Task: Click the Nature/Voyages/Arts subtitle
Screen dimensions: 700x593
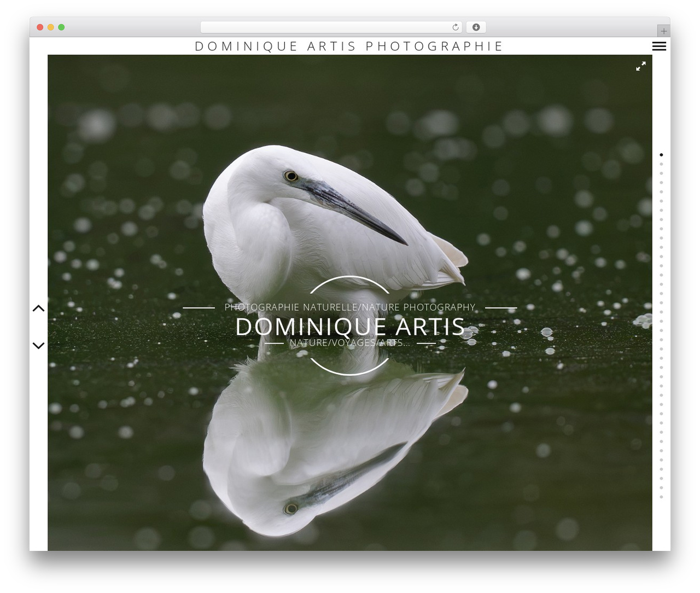Action: click(350, 343)
